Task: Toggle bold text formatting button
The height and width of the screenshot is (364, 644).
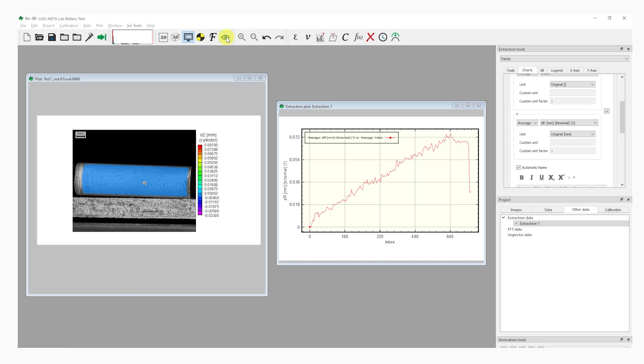Action: click(x=522, y=177)
